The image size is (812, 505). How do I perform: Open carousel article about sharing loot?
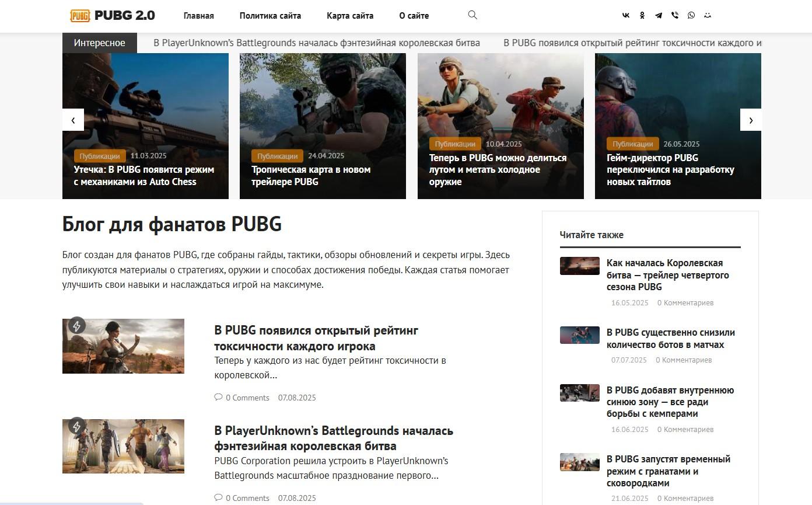click(498, 170)
